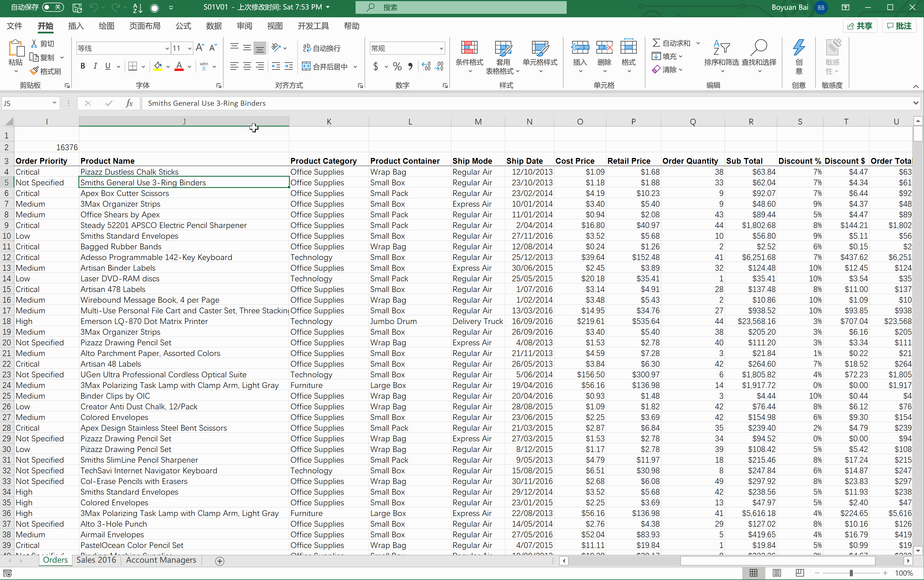924x580 pixels.
Task: Toggle the AutoSave switch
Action: 52,7
